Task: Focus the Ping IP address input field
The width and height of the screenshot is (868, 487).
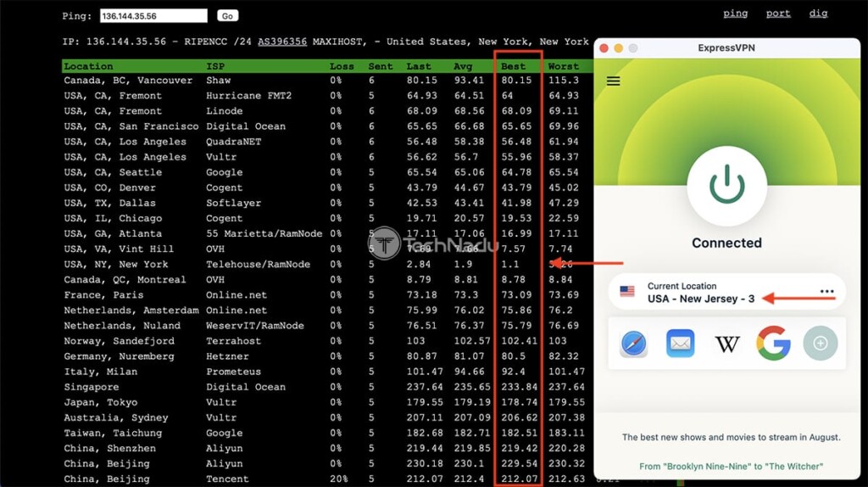Action: click(x=154, y=16)
